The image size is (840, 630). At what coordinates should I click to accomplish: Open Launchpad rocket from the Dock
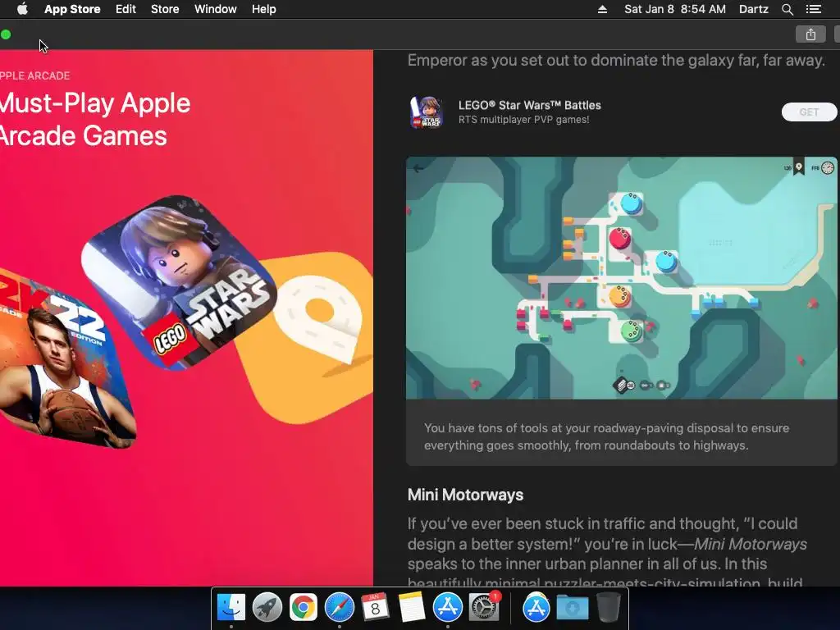tap(267, 607)
